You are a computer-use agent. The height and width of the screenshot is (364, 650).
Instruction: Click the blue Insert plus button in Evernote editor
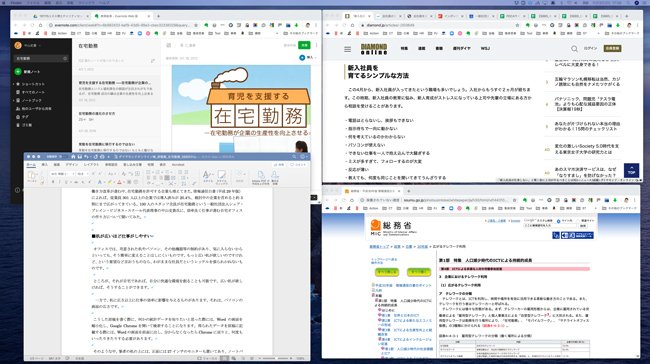click(302, 58)
